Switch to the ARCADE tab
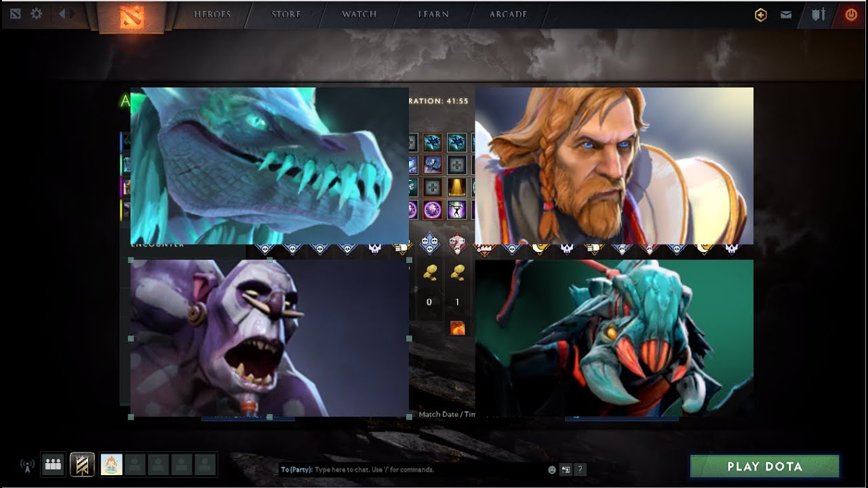868x488 pixels. pyautogui.click(x=508, y=14)
